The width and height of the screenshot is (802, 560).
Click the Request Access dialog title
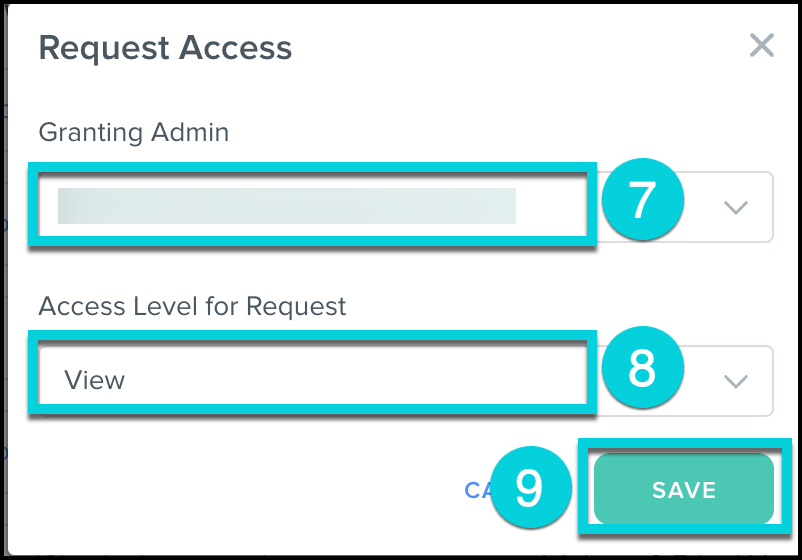(x=165, y=48)
